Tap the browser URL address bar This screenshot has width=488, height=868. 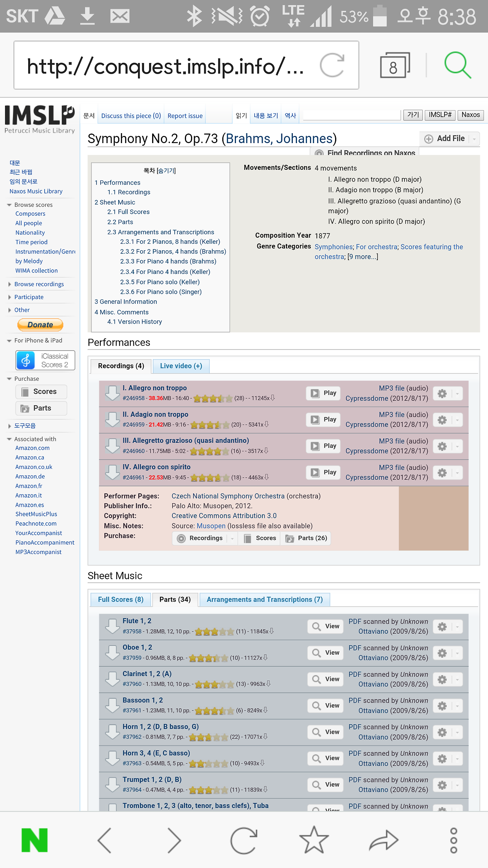(x=186, y=65)
